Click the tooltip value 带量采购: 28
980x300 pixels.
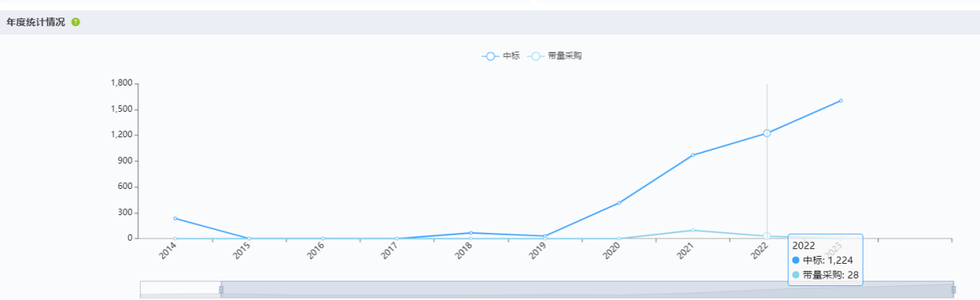point(826,275)
